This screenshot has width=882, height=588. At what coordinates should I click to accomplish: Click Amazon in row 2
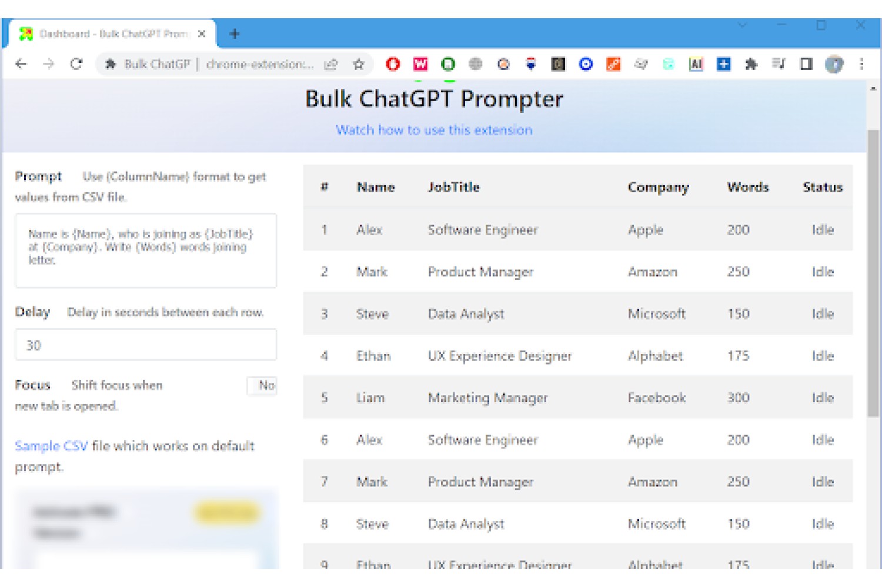pos(653,272)
